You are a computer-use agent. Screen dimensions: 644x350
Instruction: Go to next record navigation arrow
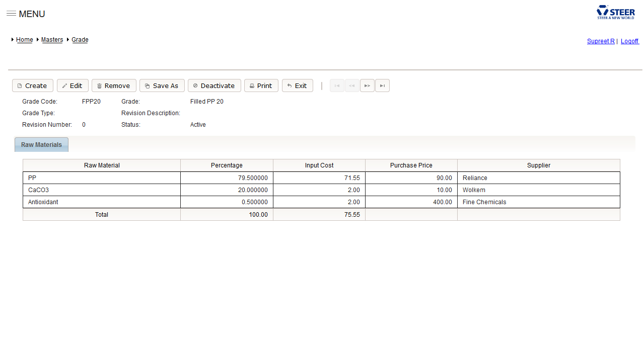(x=367, y=86)
